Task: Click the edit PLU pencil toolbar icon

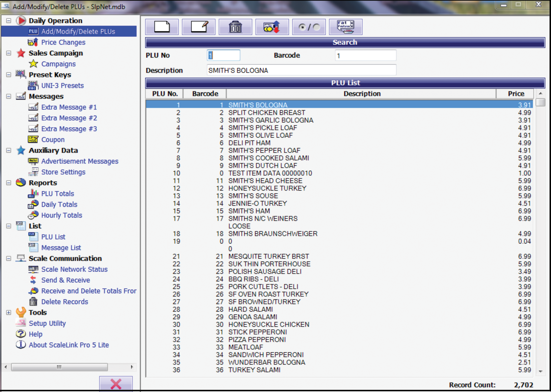Action: pyautogui.click(x=199, y=27)
